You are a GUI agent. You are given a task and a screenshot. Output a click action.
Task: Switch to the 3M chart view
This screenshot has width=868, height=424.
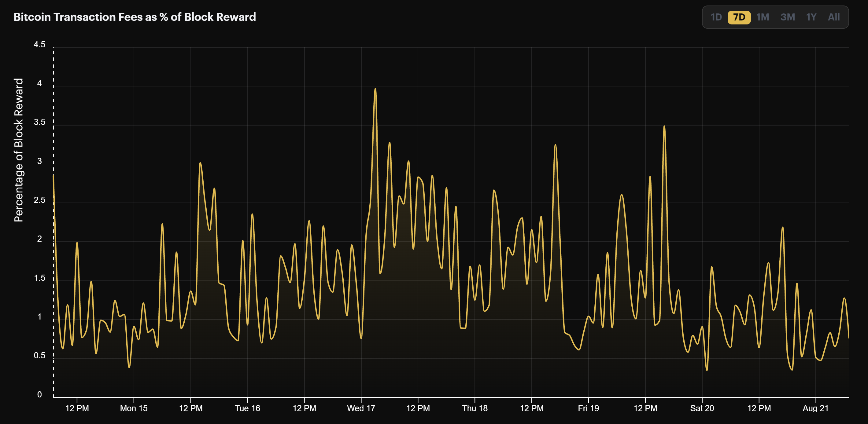pyautogui.click(x=788, y=17)
